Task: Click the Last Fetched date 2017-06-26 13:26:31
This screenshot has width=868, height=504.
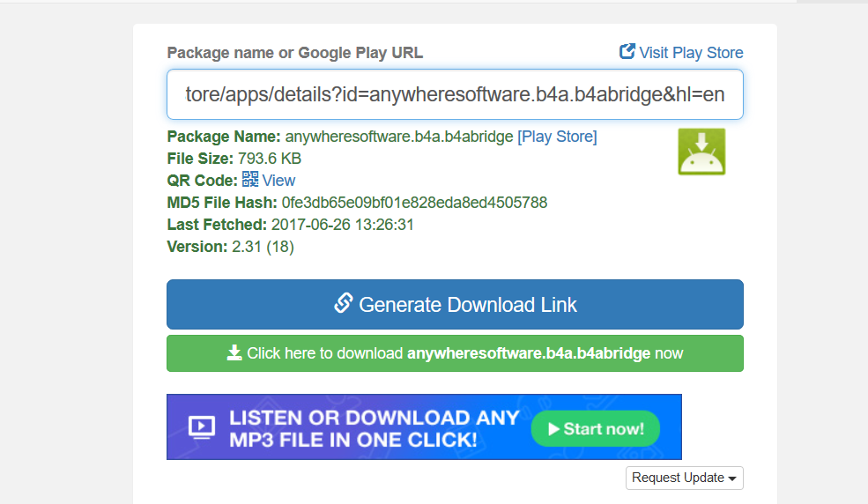Action: click(342, 225)
